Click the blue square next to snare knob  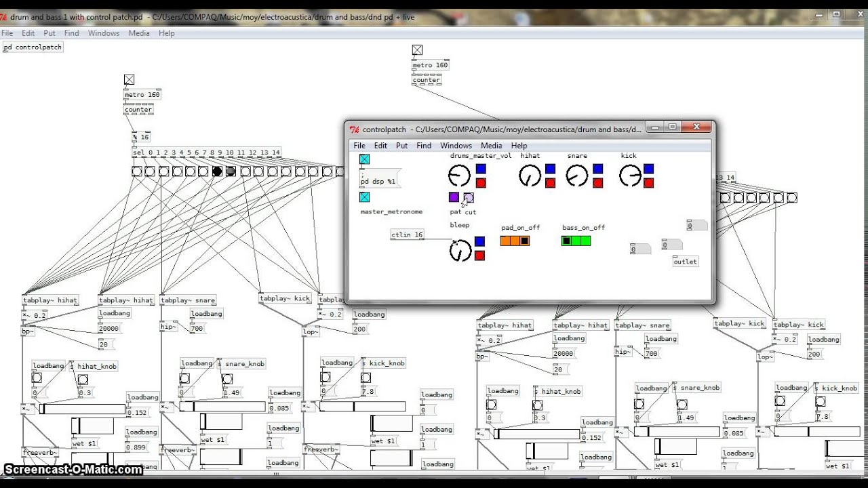598,169
